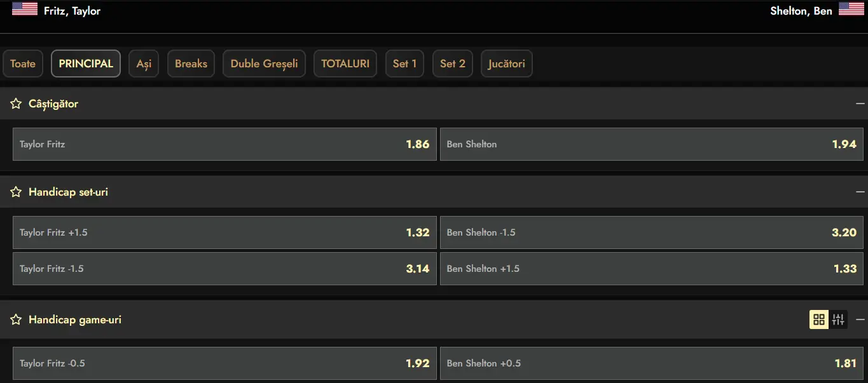Switch Handicap game-uri to slider view
This screenshot has width=868, height=383.
point(838,319)
